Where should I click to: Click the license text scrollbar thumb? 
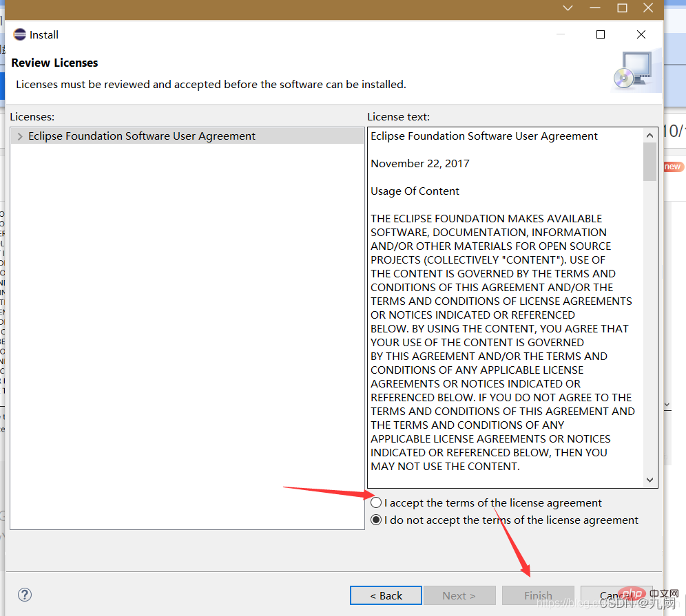[x=649, y=161]
